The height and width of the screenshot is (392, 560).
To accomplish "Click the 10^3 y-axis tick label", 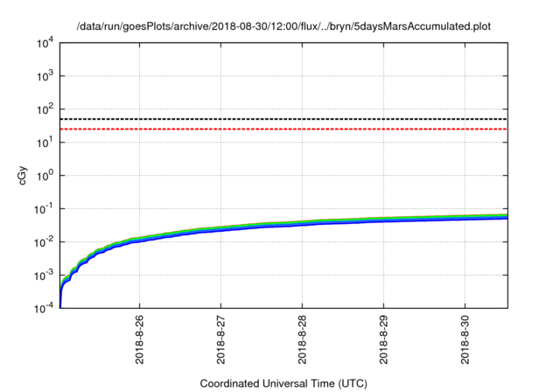I will coord(45,76).
